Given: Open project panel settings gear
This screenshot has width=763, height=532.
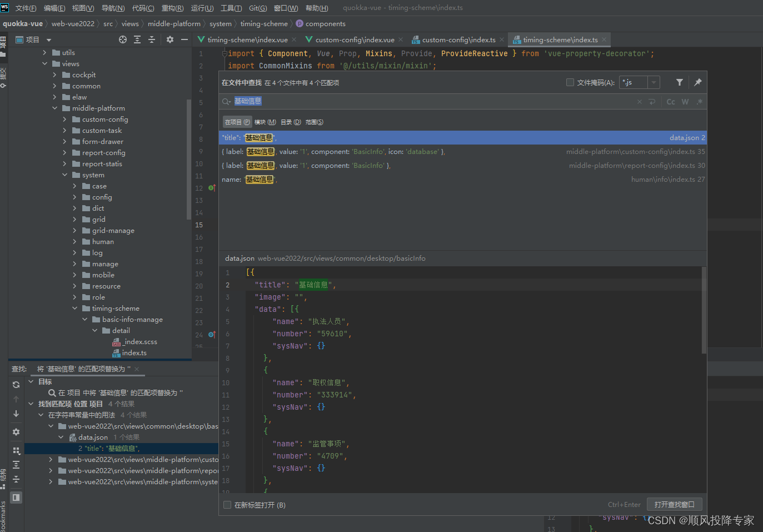Looking at the screenshot, I should pyautogui.click(x=170, y=39).
